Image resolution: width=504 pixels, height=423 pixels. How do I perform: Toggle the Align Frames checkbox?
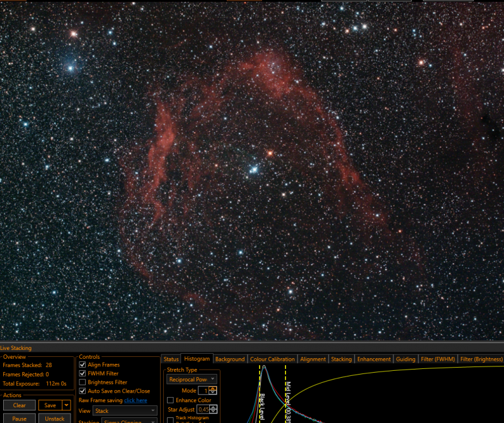[x=83, y=364]
